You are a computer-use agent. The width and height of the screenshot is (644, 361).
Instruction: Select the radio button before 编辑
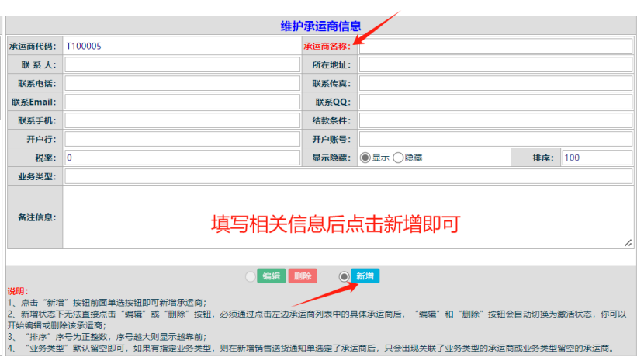[250, 276]
